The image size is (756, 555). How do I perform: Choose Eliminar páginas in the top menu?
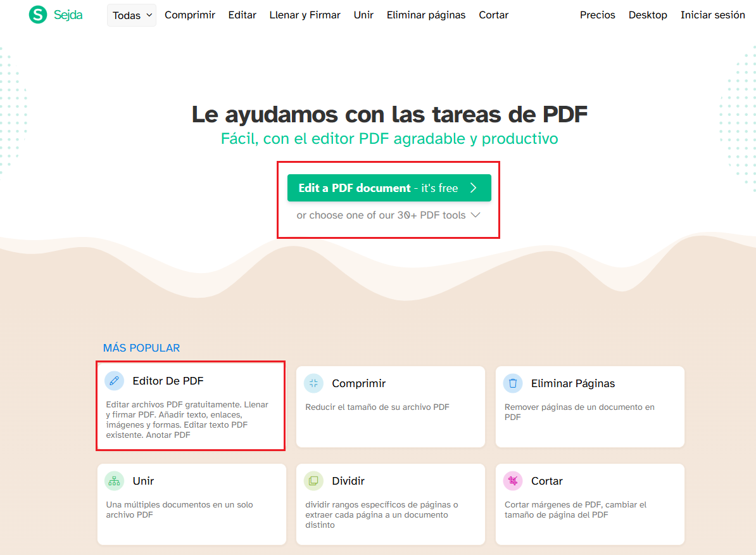[x=426, y=15]
